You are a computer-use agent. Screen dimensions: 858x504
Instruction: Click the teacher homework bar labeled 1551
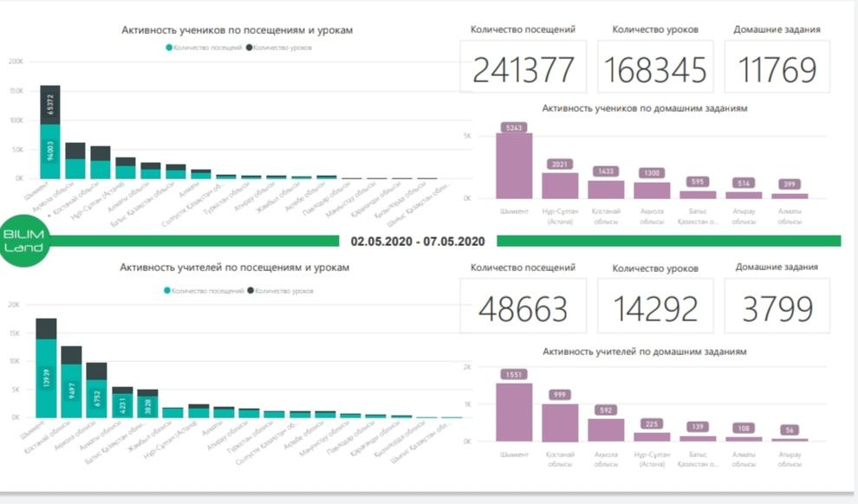[x=514, y=412]
